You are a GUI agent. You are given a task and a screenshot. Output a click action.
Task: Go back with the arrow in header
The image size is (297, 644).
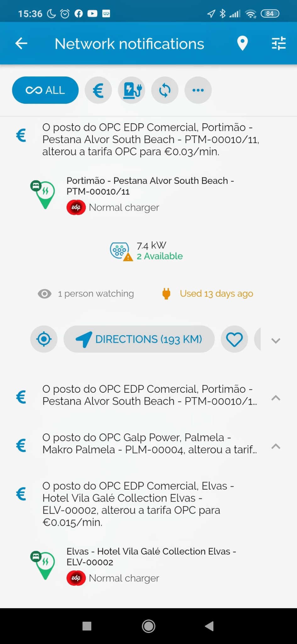coord(21,43)
